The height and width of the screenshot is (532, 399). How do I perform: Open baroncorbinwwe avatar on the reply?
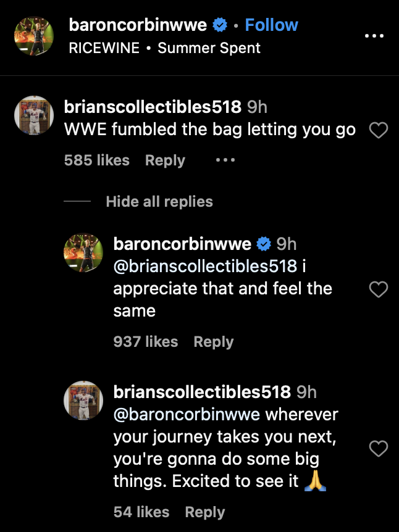click(83, 253)
